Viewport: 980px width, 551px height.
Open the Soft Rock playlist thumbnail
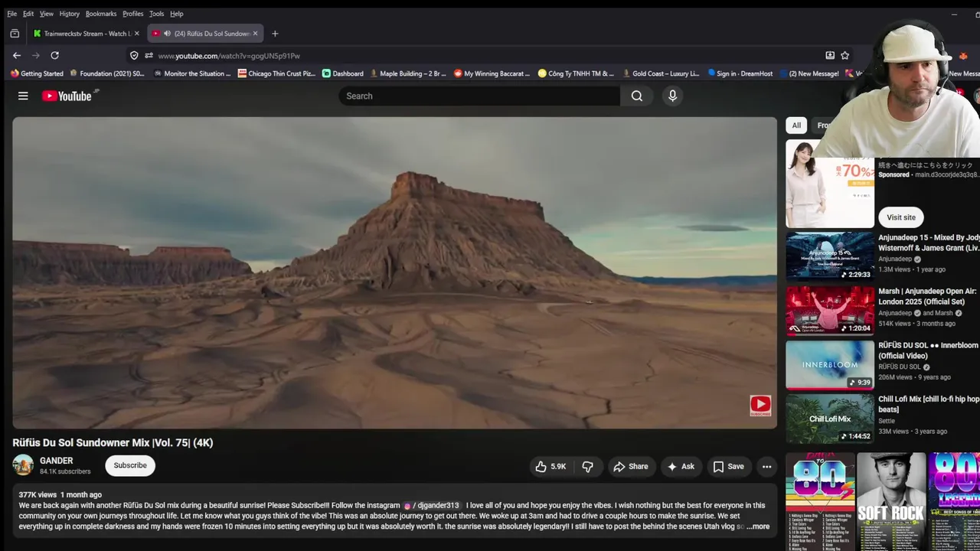pyautogui.click(x=891, y=501)
